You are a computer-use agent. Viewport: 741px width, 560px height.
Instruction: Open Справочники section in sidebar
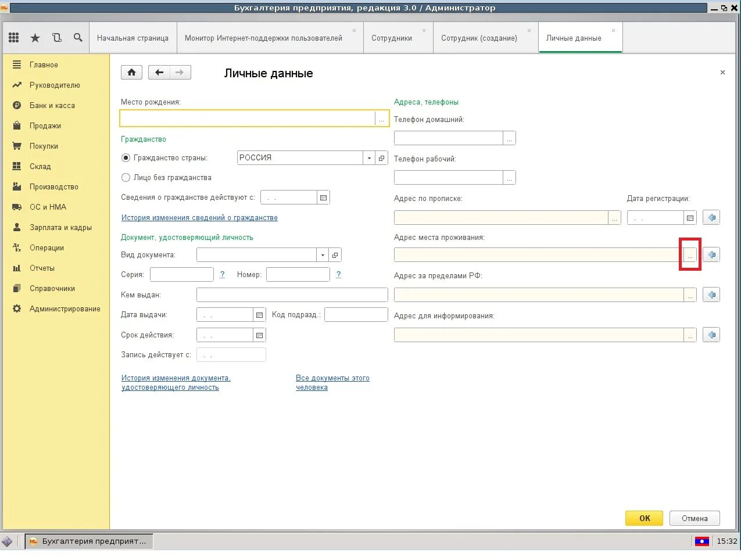[x=56, y=288]
